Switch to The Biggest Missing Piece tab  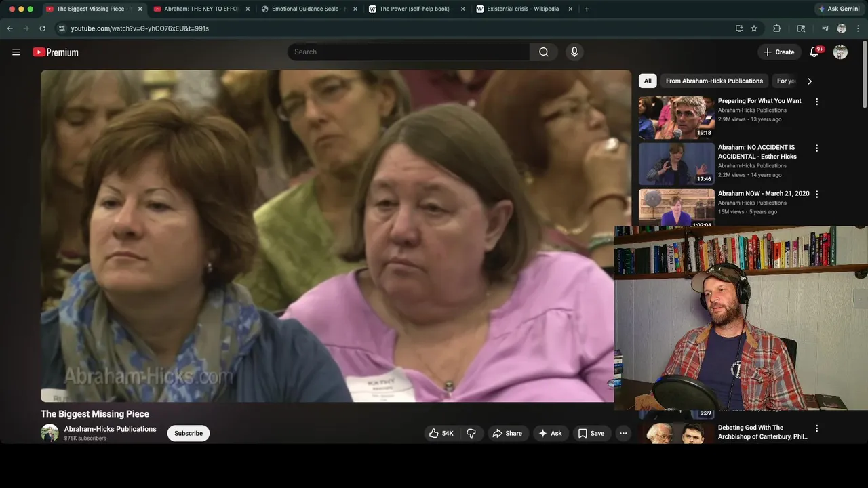click(92, 9)
